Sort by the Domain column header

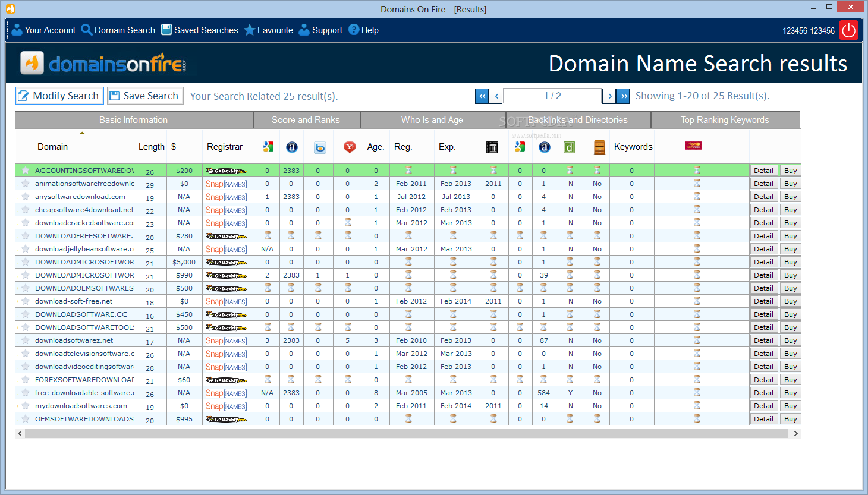tap(52, 147)
